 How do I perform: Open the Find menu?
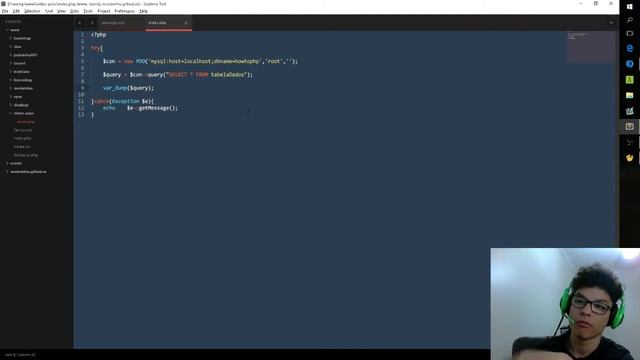pos(49,11)
